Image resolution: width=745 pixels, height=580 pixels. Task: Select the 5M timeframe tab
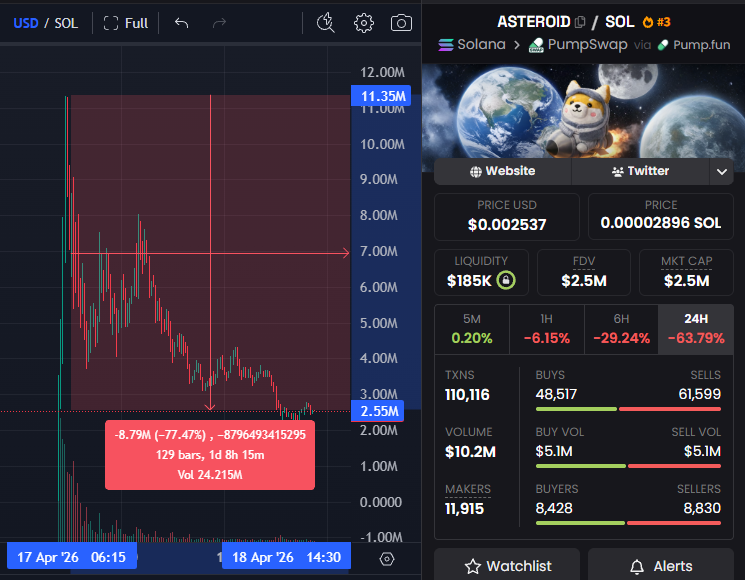coord(472,330)
